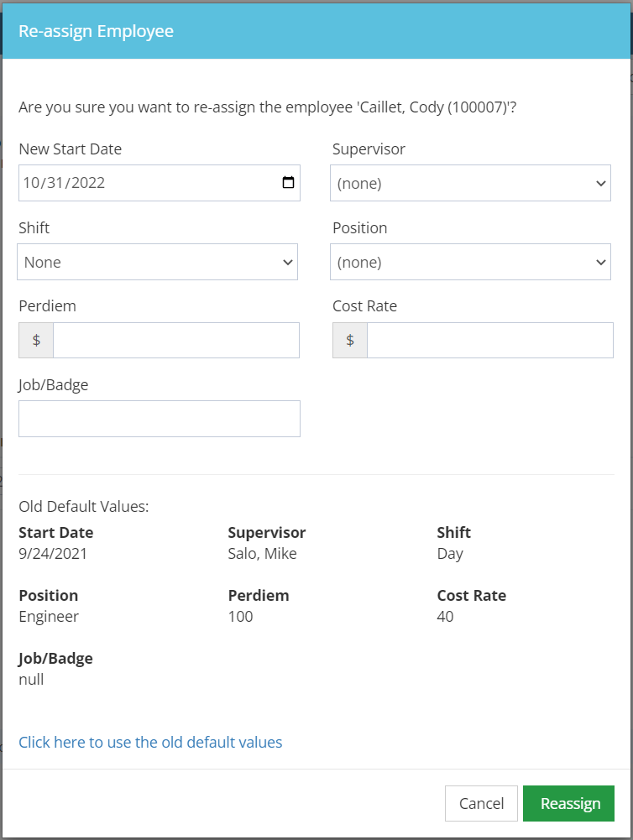Image resolution: width=633 pixels, height=840 pixels.
Task: Click the old position value Engineer
Action: (x=49, y=617)
